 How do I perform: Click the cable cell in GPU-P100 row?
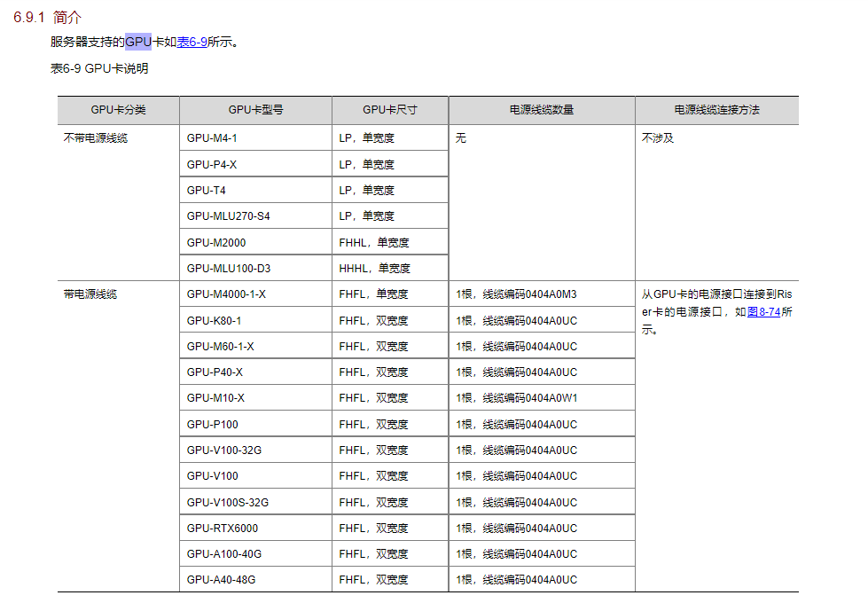coord(542,424)
